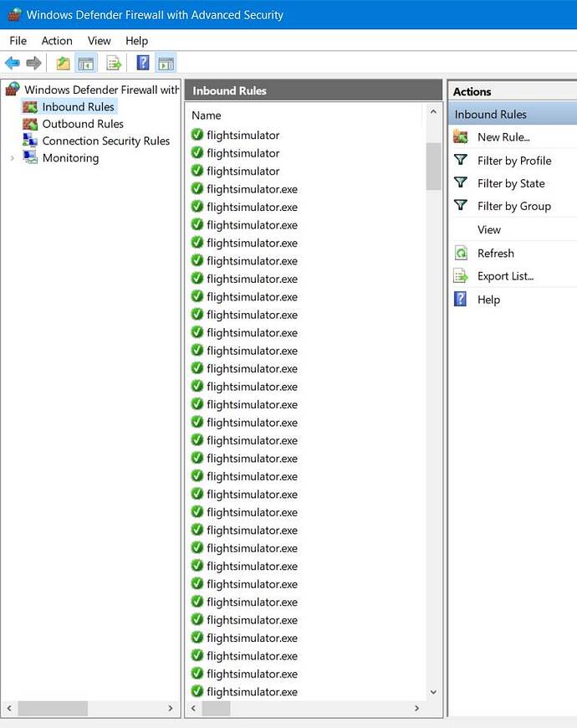Click the Filter by Group funnel icon

point(461,206)
